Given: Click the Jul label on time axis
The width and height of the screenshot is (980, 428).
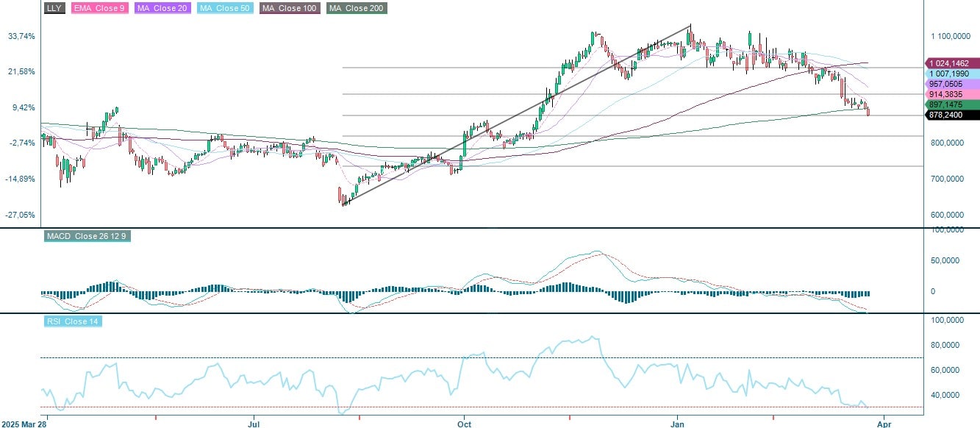Looking at the screenshot, I should coord(253,424).
